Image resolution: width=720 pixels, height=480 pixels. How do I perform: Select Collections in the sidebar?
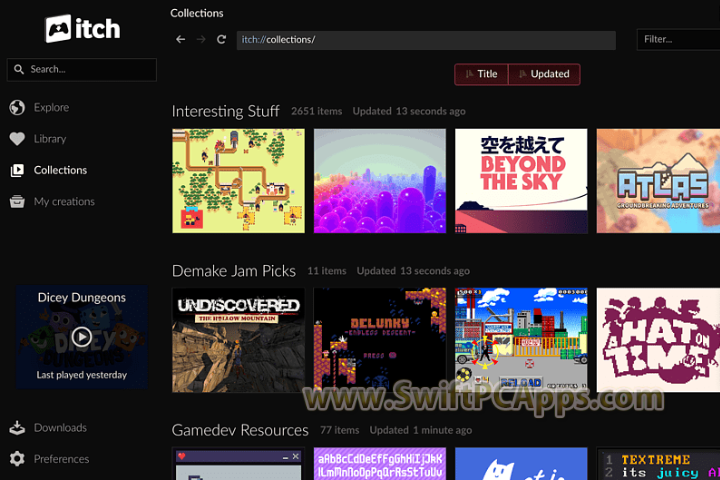[60, 170]
